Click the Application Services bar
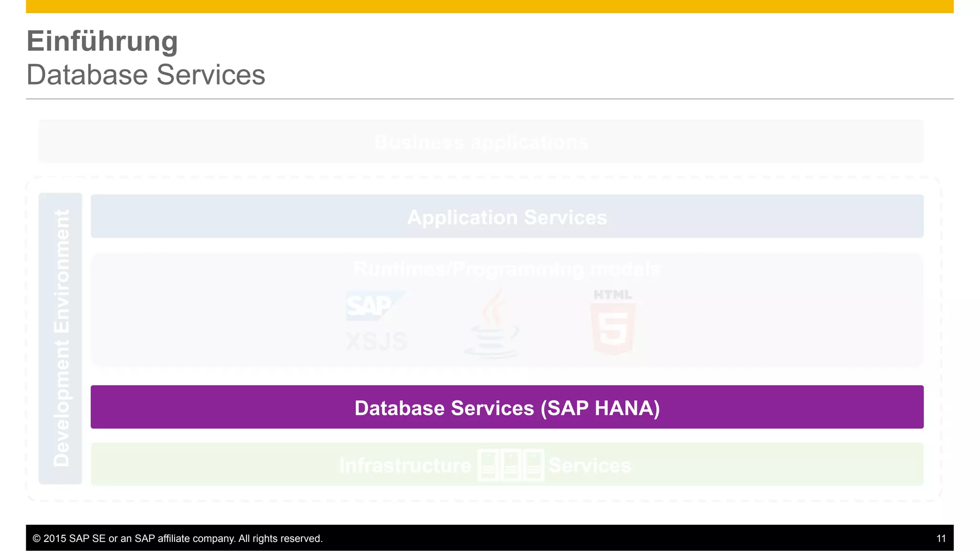Screen dimensions: 980x551 click(507, 216)
